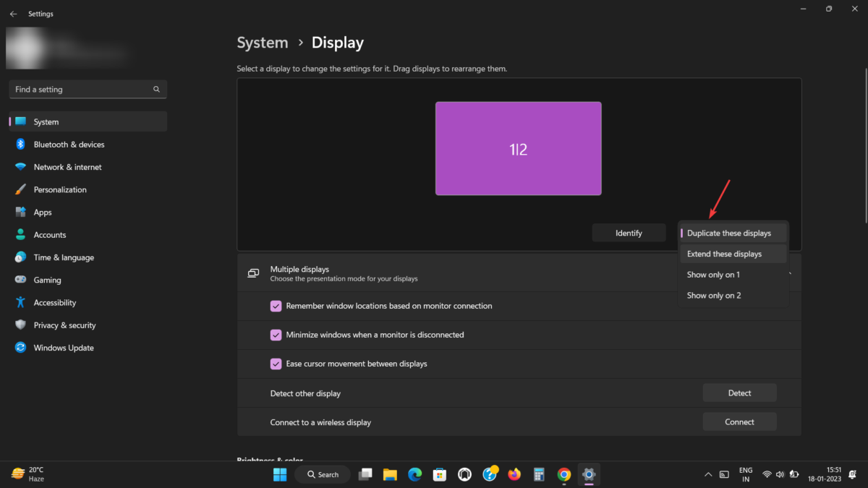Uncheck Remember window locations based on monitor connection
The height and width of the screenshot is (488, 868).
coord(276,306)
